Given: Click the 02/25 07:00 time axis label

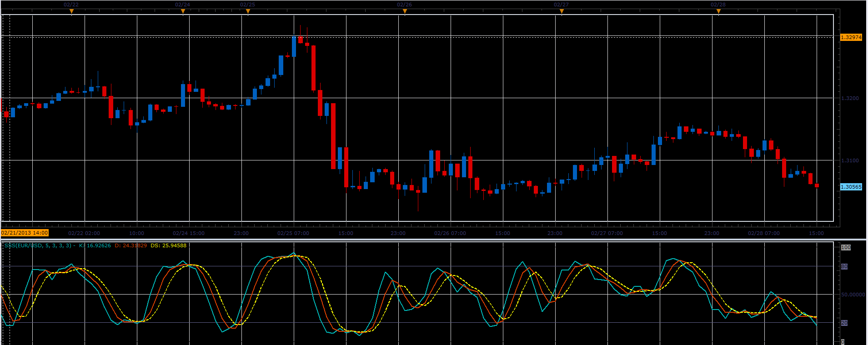Looking at the screenshot, I should pos(293,233).
